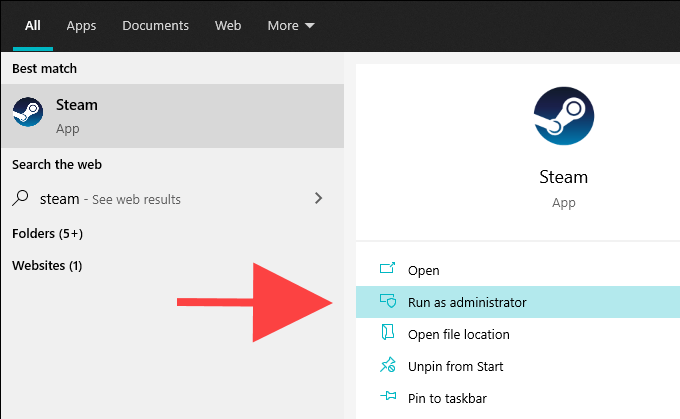The height and width of the screenshot is (419, 680).
Task: Click the Pin to taskbar icon
Action: click(388, 398)
